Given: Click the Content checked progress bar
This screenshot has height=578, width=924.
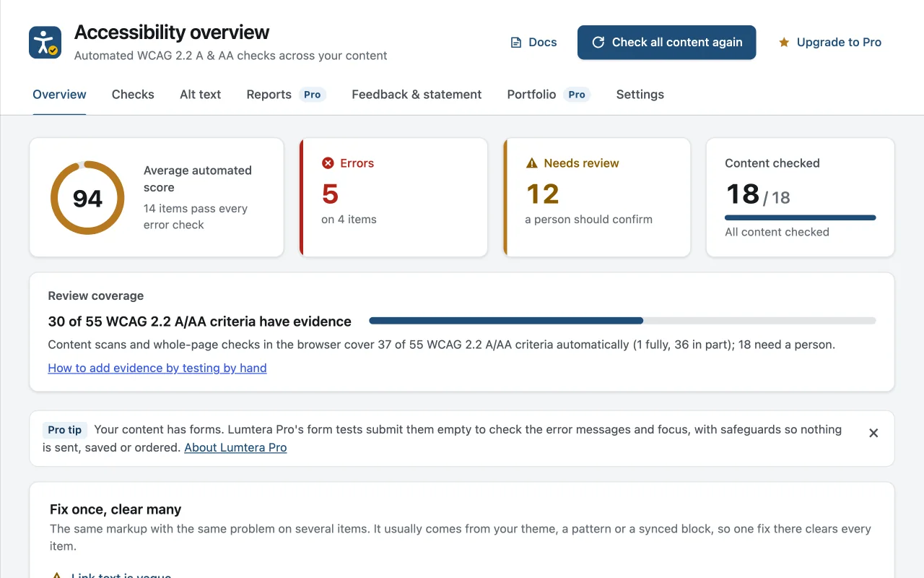Looking at the screenshot, I should coord(800,217).
